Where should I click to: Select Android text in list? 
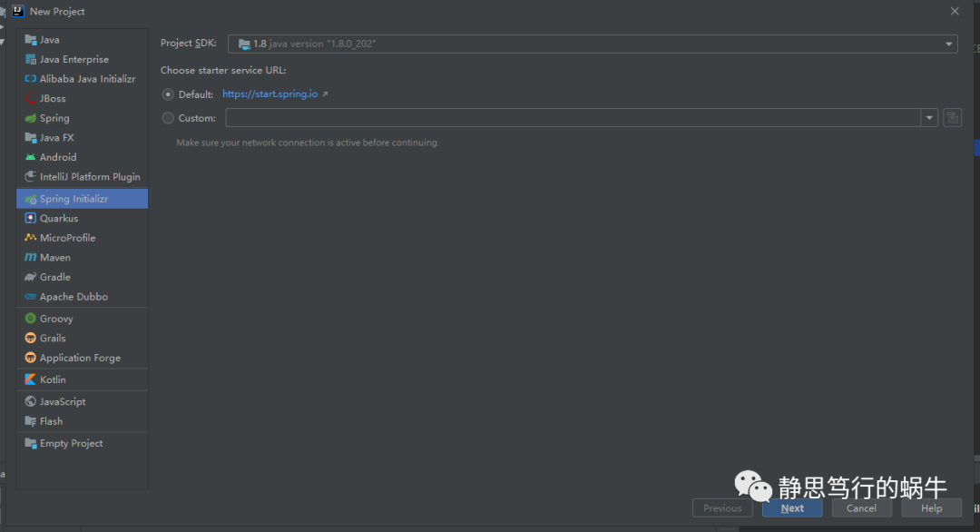pyautogui.click(x=58, y=158)
